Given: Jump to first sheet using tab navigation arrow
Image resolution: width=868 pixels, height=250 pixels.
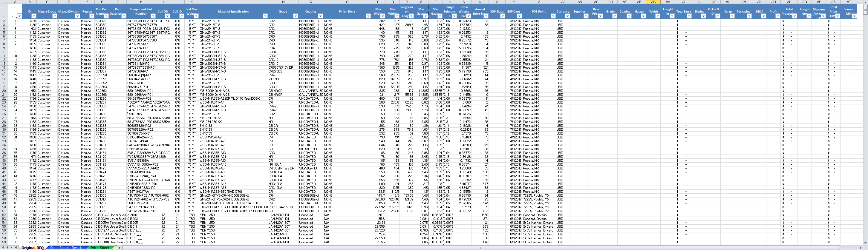Looking at the screenshot, I should 3,248.
